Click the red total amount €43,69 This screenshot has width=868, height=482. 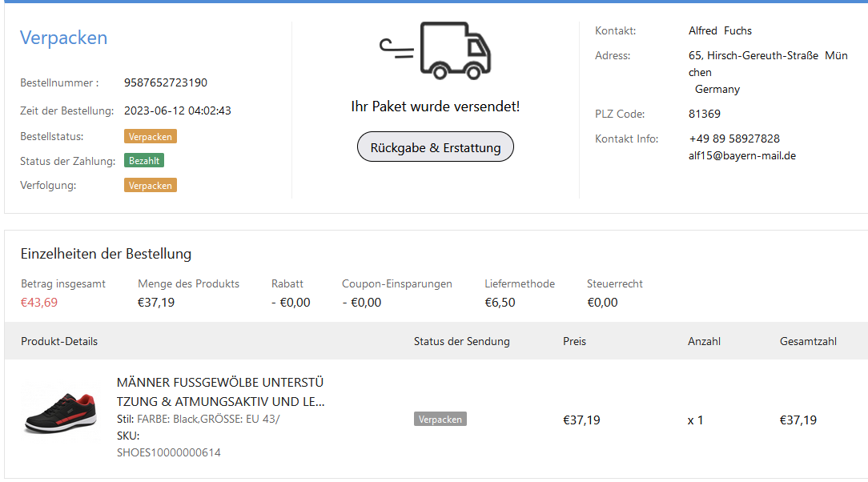coord(39,303)
